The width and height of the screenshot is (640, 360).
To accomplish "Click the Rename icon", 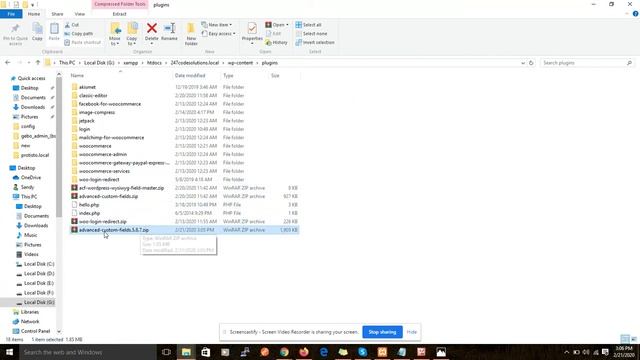I will coord(169,28).
